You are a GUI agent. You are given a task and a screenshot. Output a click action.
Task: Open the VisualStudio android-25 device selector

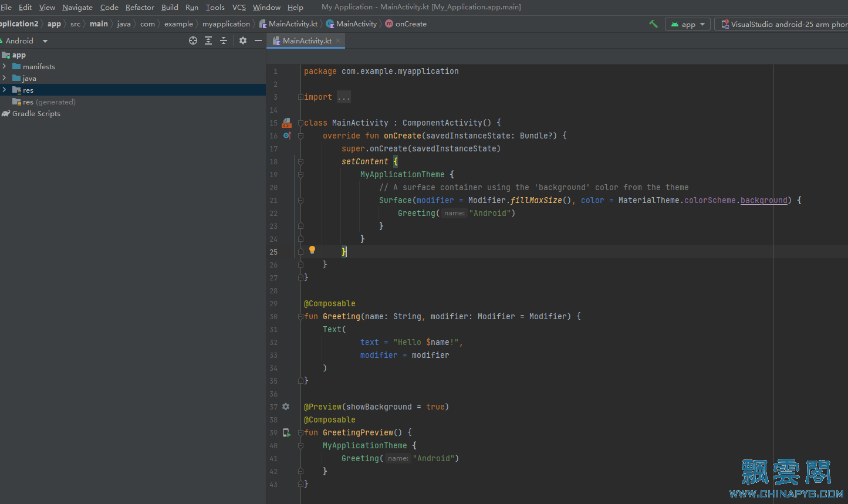click(782, 24)
